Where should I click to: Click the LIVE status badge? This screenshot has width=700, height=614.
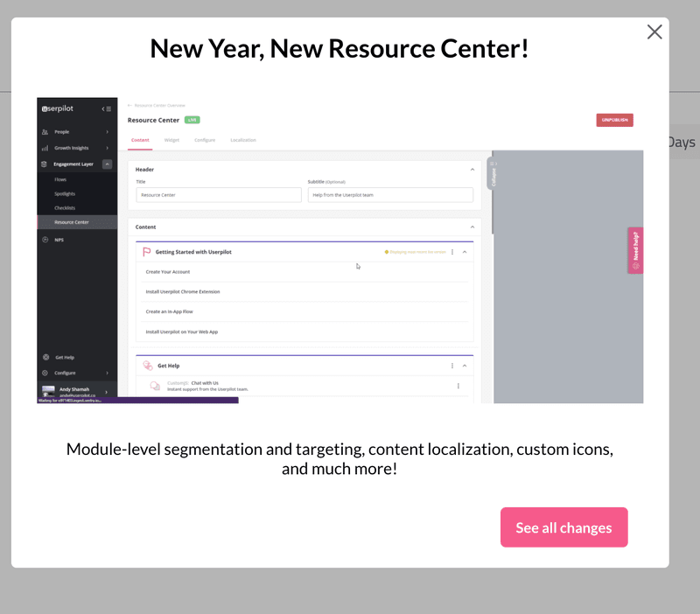[192, 120]
